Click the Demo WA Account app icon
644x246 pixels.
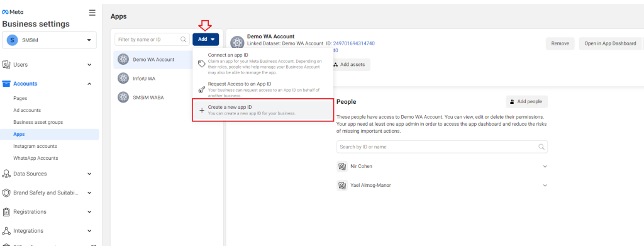(x=123, y=59)
